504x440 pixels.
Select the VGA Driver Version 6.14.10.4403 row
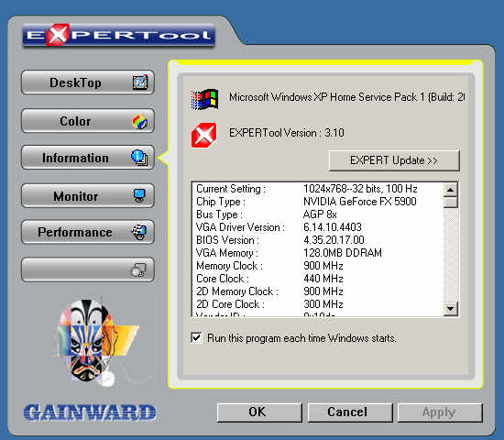[x=317, y=227]
